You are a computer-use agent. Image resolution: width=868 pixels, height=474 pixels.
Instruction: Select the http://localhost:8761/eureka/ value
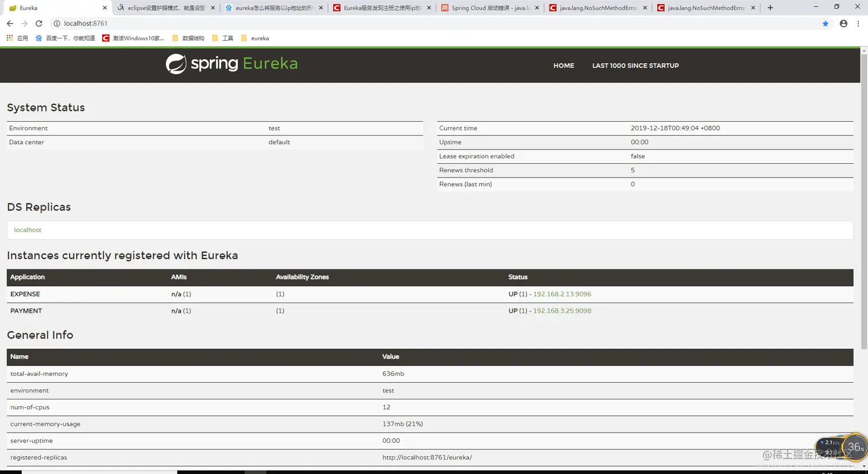pos(427,457)
